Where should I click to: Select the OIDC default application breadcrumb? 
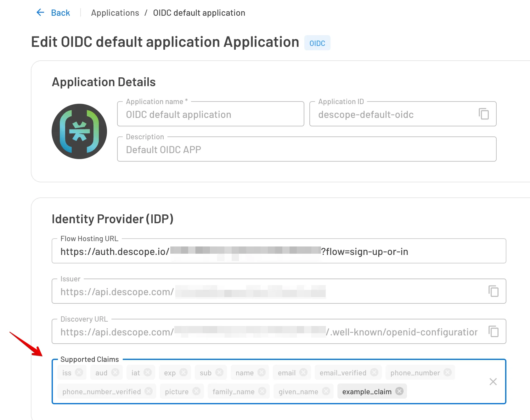pos(199,13)
